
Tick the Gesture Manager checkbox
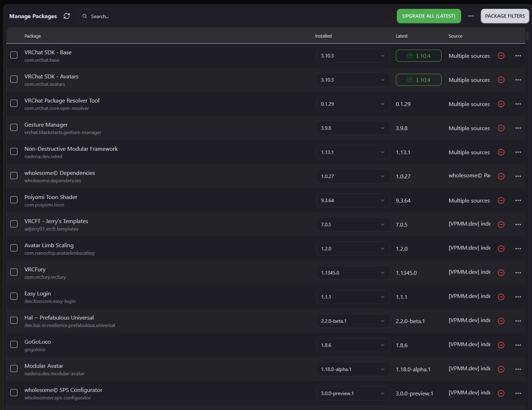point(14,127)
